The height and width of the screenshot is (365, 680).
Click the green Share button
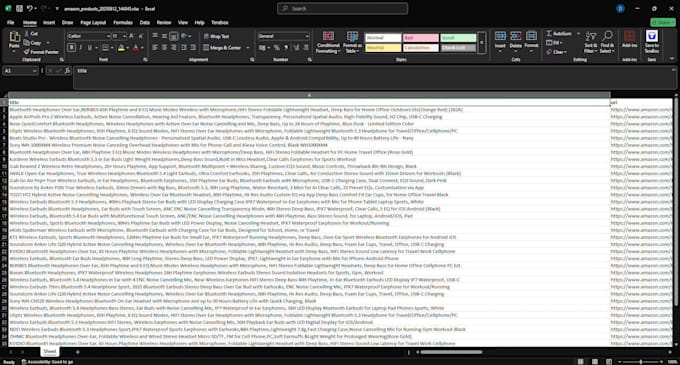point(663,23)
